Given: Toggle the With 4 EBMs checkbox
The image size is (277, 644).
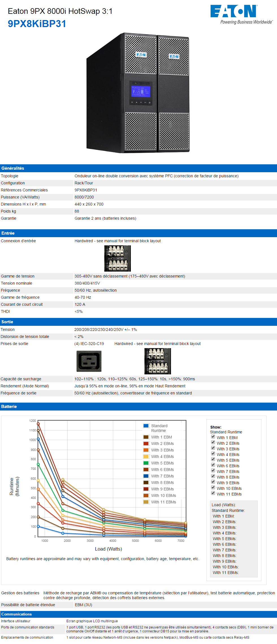Looking at the screenshot, I should tap(213, 454).
